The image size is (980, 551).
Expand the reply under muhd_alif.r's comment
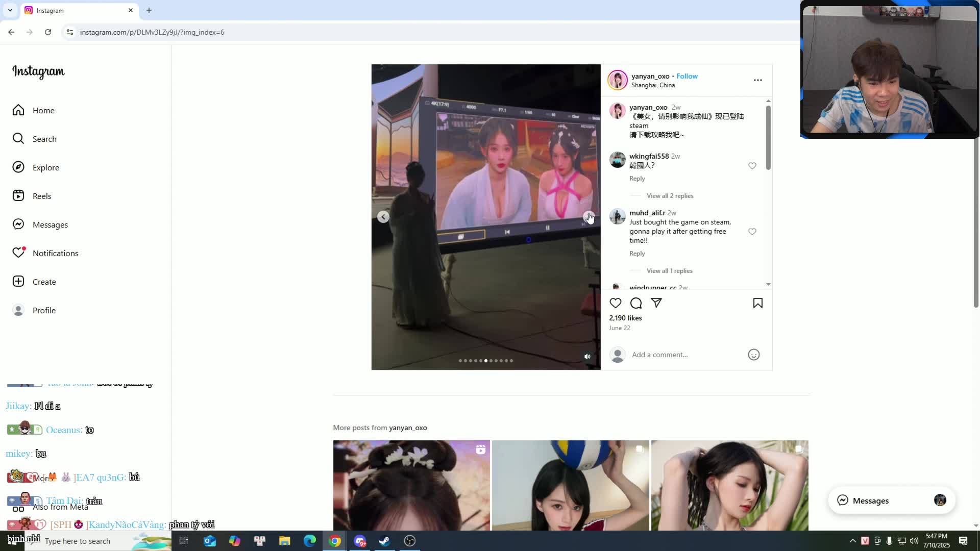coord(670,270)
